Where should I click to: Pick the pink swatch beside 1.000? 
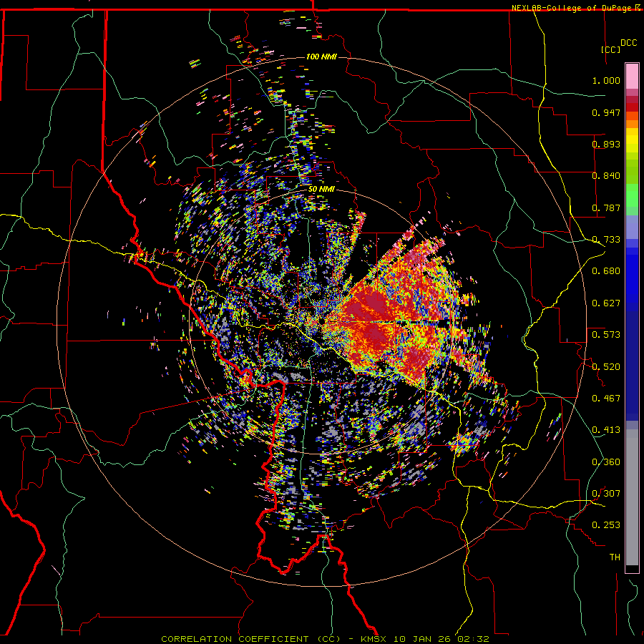coord(632,77)
